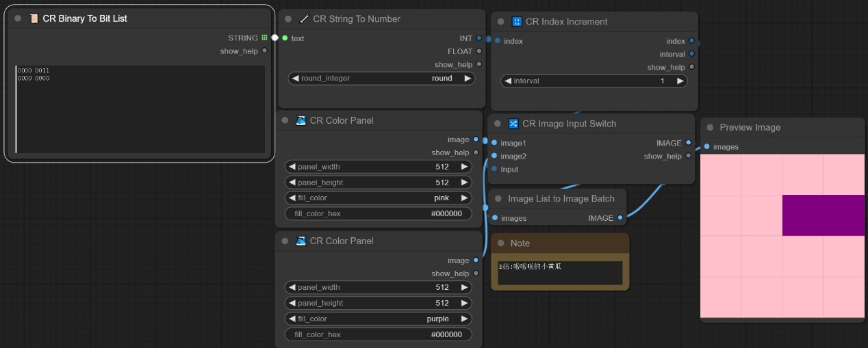Click the title icon of the pink CR Color Panel
868x348 pixels.
coord(301,121)
